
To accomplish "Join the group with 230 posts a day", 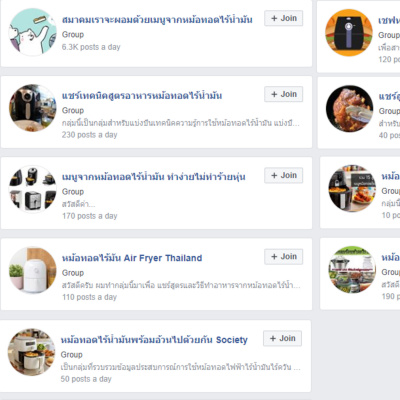I will (x=284, y=94).
